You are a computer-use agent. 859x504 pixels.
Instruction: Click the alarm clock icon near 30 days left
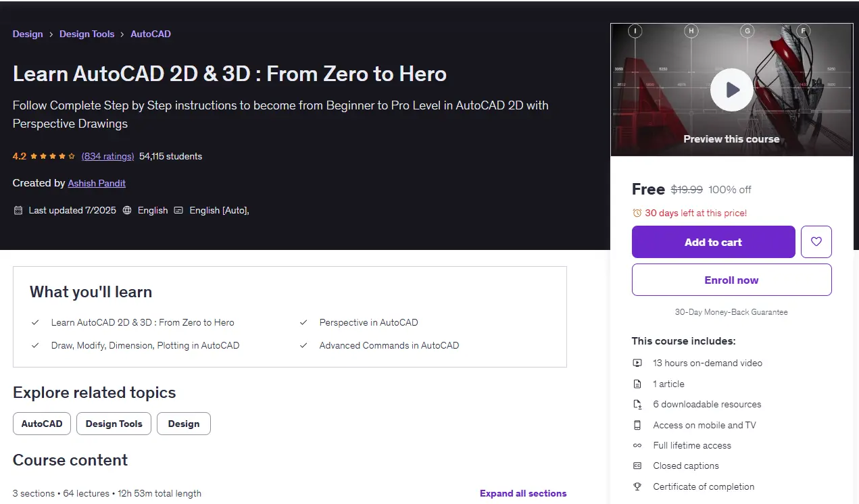click(x=637, y=213)
